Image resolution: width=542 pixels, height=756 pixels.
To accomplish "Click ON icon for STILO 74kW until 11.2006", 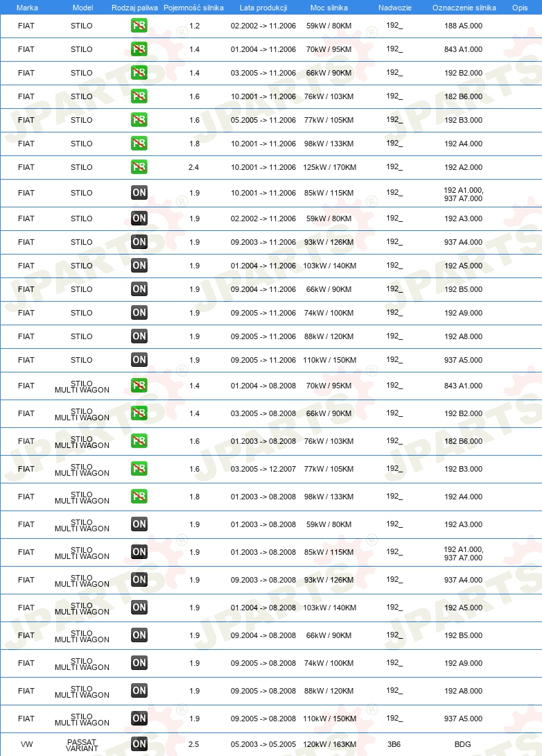I will (x=139, y=313).
